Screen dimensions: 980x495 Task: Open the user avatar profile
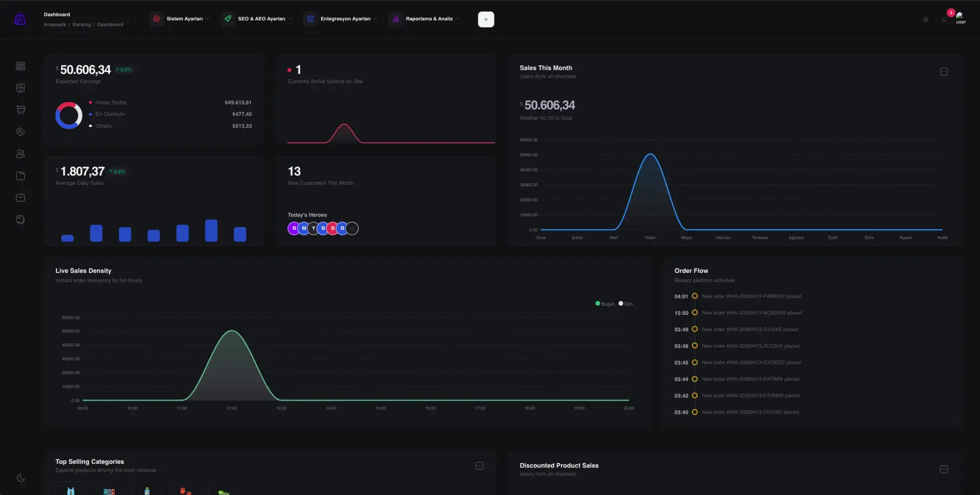[x=961, y=18]
